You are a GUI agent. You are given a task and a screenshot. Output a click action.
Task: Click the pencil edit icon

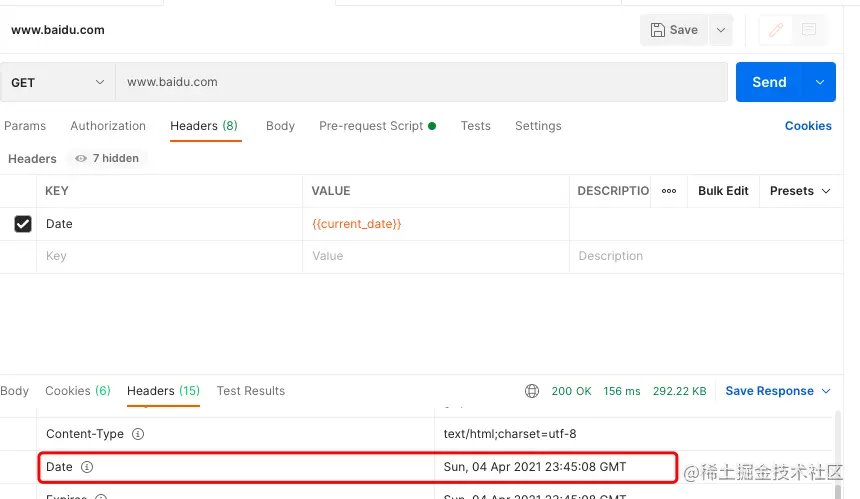[776, 30]
